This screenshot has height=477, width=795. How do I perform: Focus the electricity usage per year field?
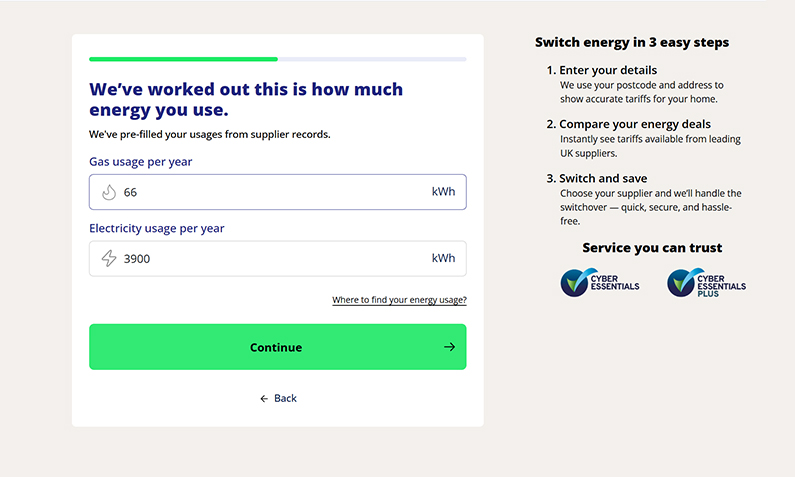[x=270, y=259]
